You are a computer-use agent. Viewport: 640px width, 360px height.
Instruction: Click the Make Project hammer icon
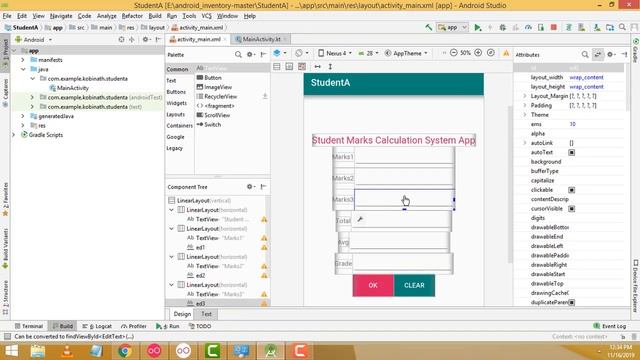point(429,27)
